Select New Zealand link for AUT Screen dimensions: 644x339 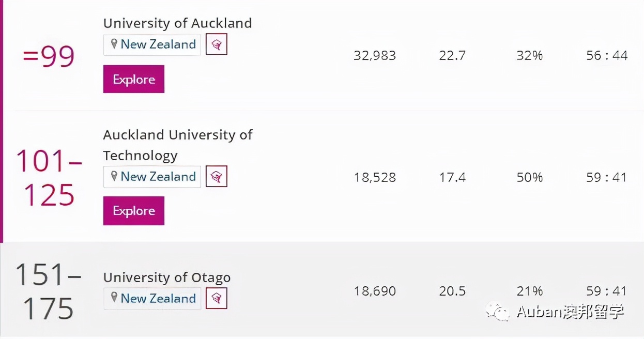(158, 177)
